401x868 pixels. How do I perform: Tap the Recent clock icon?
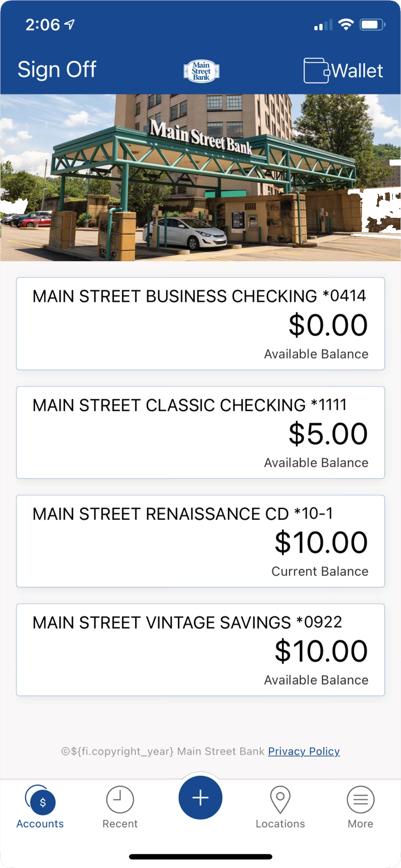tap(120, 799)
